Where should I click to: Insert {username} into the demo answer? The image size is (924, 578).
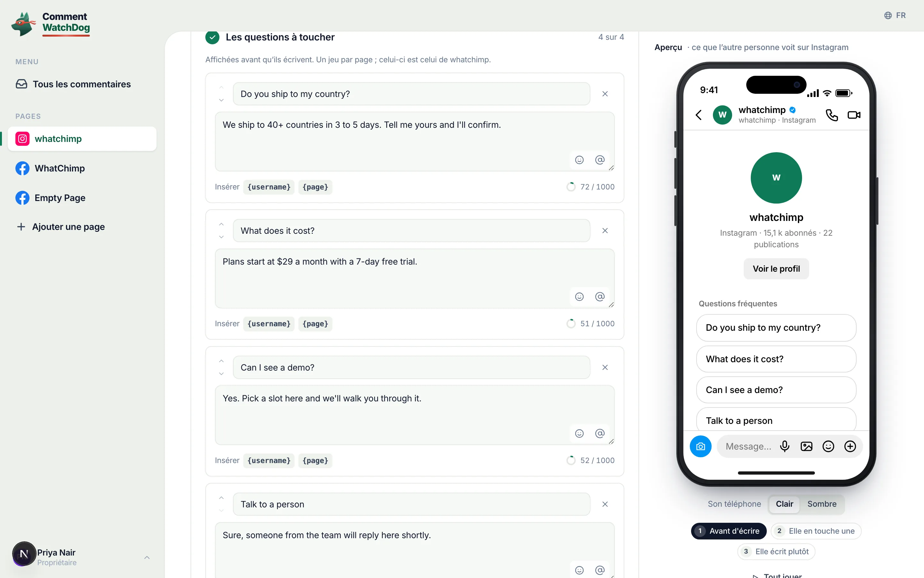269,461
